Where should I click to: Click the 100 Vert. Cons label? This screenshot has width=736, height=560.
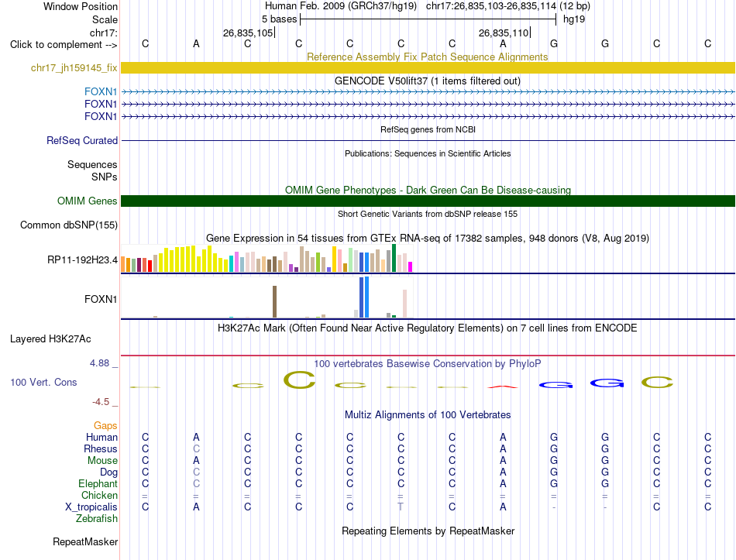(x=43, y=382)
